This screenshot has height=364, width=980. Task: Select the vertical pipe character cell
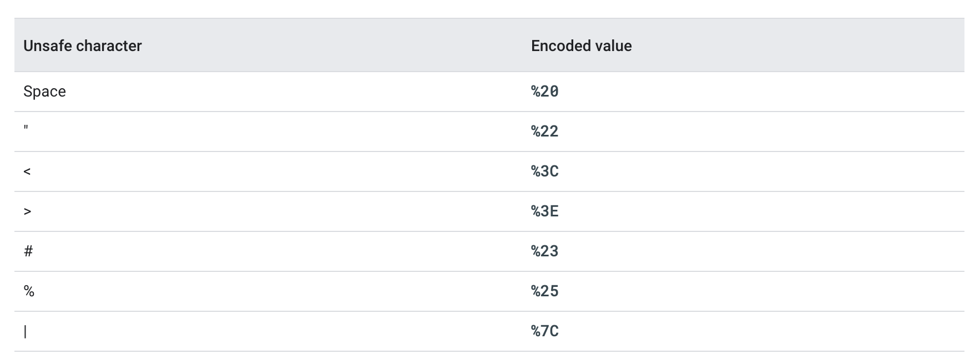click(26, 331)
